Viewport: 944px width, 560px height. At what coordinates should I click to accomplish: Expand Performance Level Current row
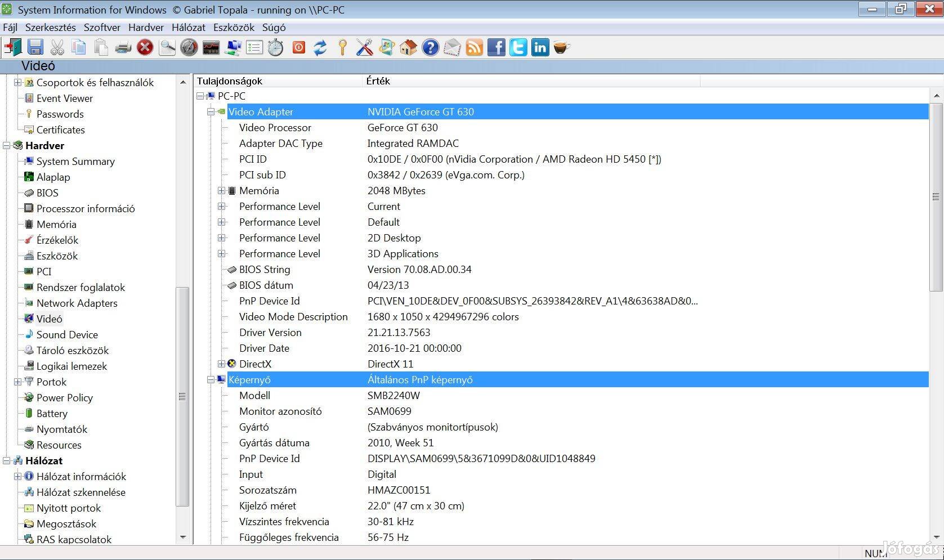pyautogui.click(x=221, y=206)
